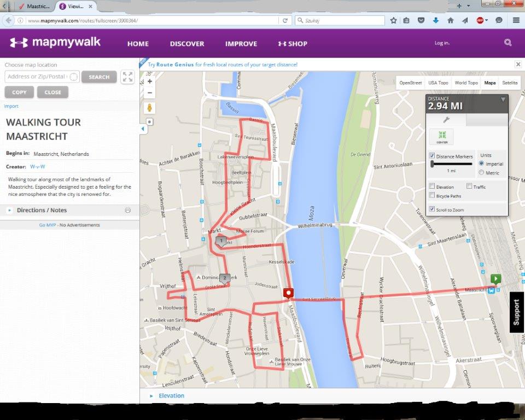Enable the Elevation checkbox
The width and height of the screenshot is (525, 420).
click(432, 186)
